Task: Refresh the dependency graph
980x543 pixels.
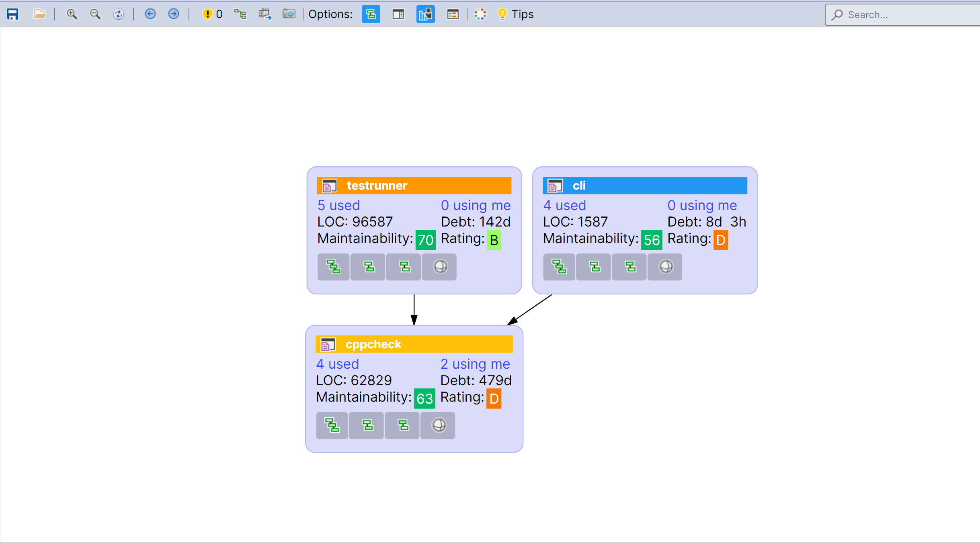Action: (x=119, y=14)
